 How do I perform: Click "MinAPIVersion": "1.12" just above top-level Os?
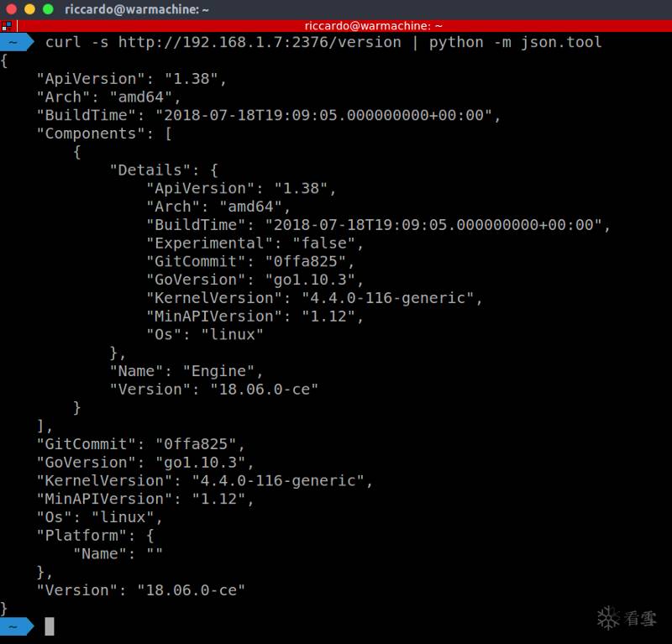tap(145, 500)
